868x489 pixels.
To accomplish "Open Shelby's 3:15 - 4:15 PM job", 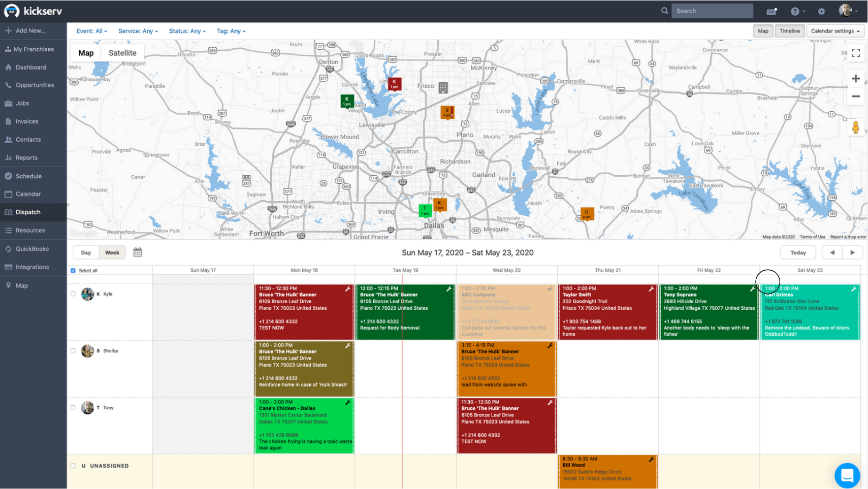I will 506,369.
